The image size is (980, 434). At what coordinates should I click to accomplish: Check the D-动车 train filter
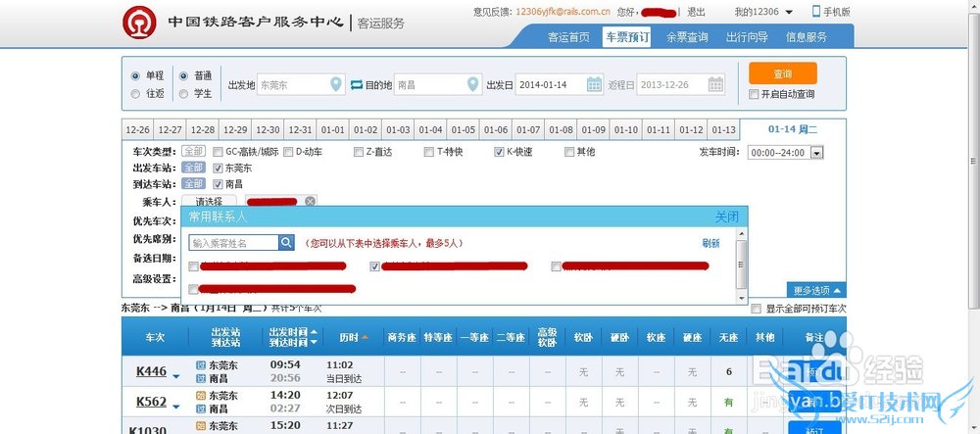tap(288, 152)
